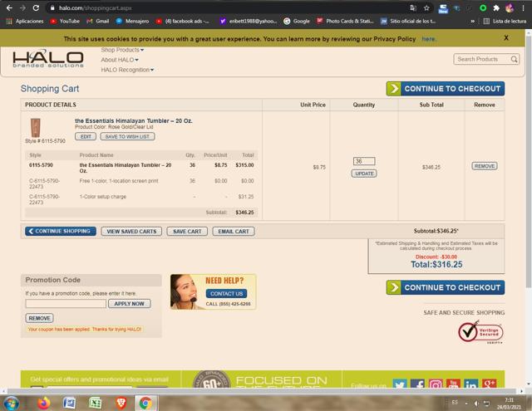Select the Discount -$30.00 text
The image size is (532, 411).
click(x=436, y=257)
